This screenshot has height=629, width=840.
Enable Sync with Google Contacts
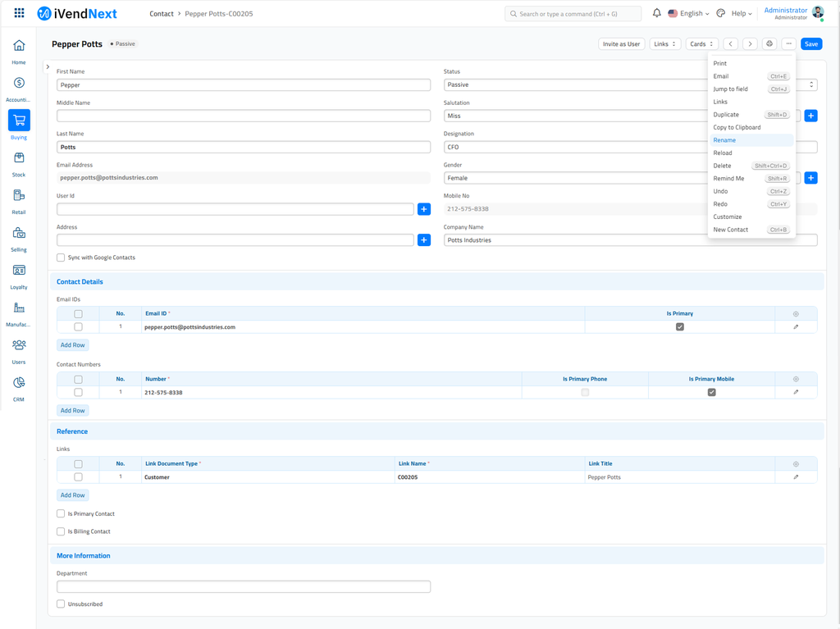(x=61, y=258)
